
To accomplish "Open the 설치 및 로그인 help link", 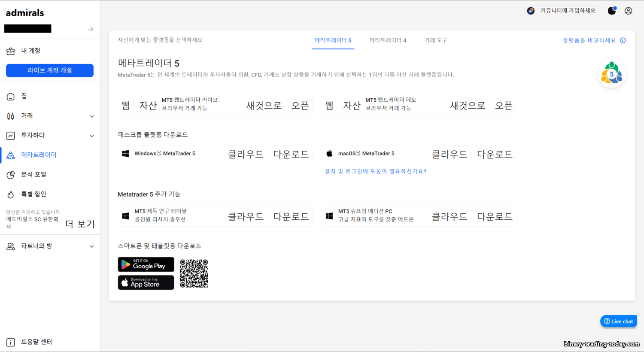I will [376, 171].
